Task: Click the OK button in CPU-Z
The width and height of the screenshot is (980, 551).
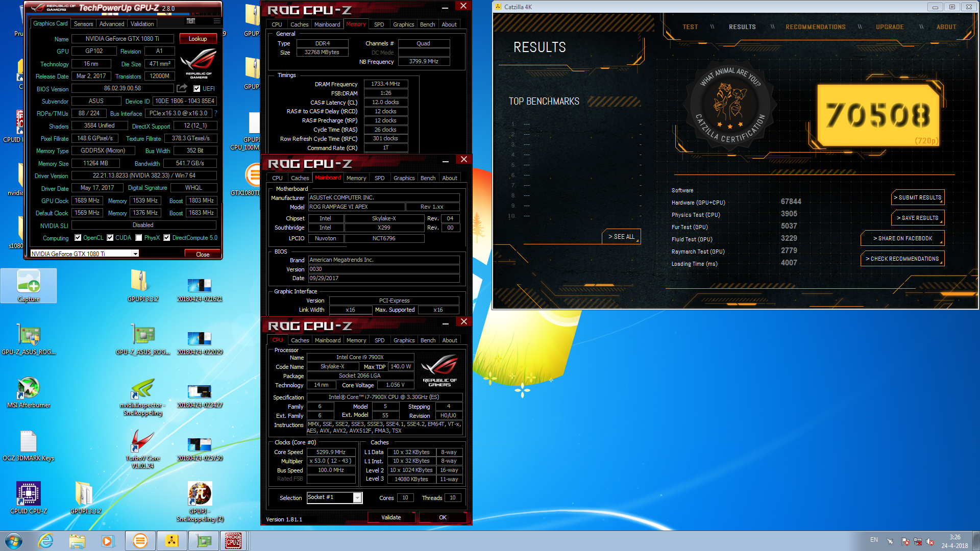Action: [x=443, y=517]
